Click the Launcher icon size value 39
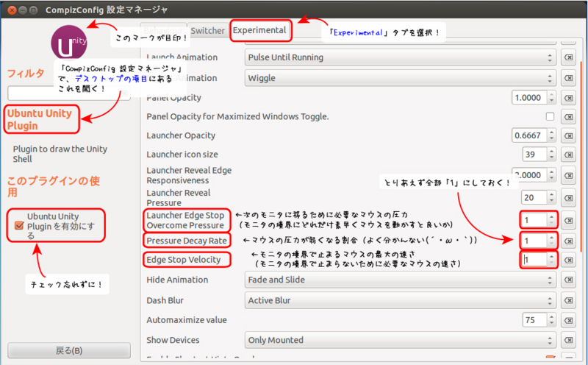 coord(535,154)
